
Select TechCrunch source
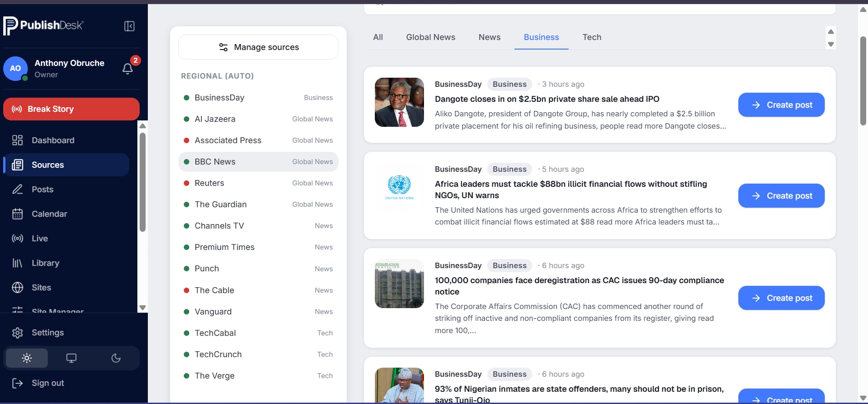tap(258, 354)
